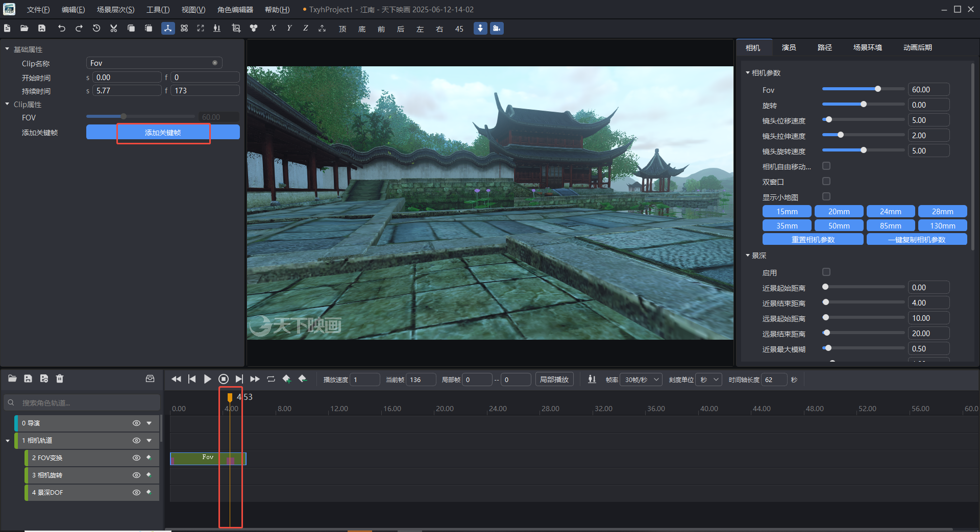Click the 局部播放 button
This screenshot has width=980, height=532.
coord(554,379)
